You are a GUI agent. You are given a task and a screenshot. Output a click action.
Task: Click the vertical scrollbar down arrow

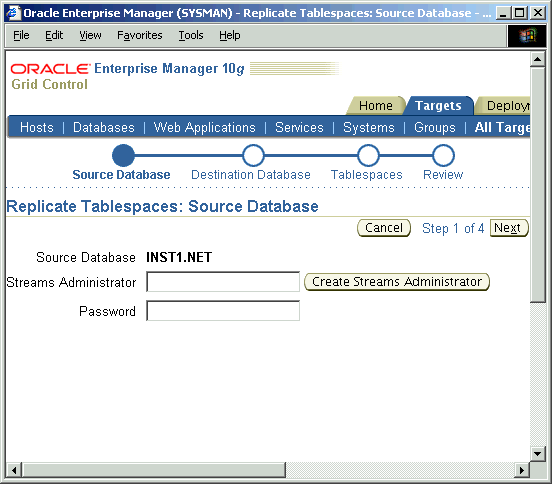point(538,453)
